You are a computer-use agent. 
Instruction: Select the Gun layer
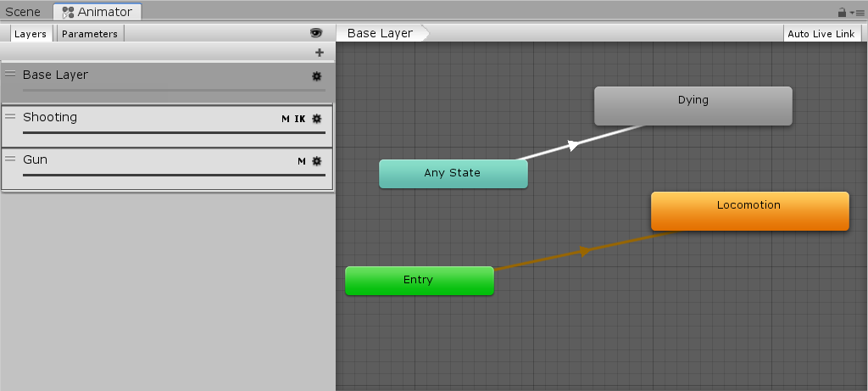pos(167,169)
